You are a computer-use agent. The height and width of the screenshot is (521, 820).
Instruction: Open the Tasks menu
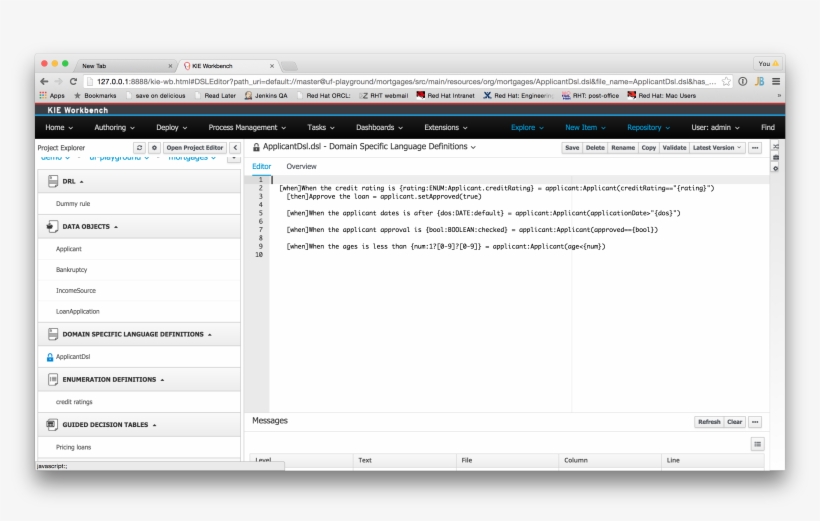tap(321, 128)
